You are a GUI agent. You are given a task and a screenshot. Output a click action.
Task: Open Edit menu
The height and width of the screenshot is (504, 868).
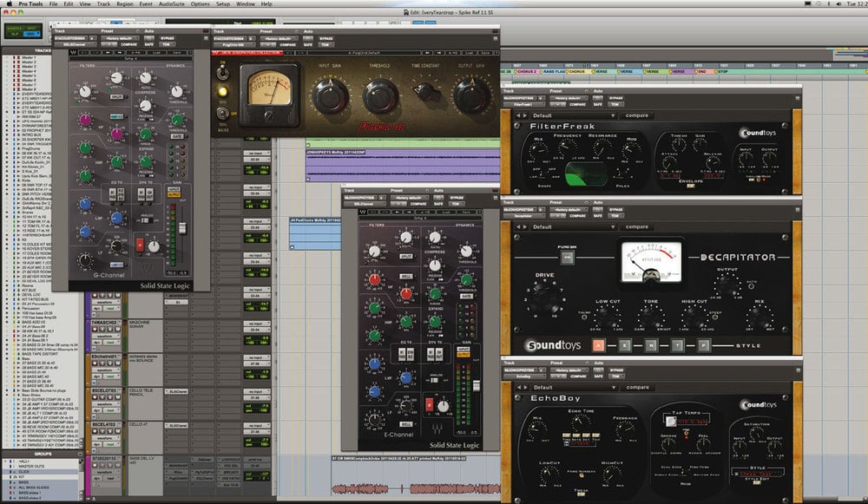coord(68,3)
